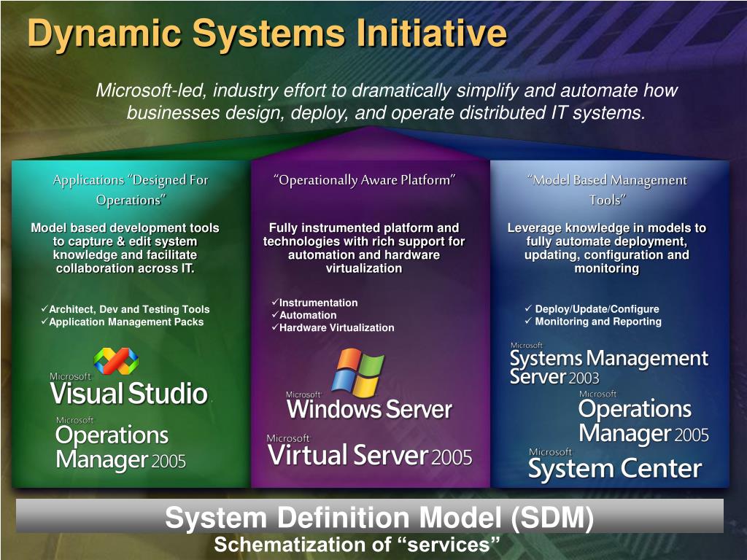Click the Visual Studio infinity logo icon
This screenshot has height=560, width=747.
coord(116,361)
